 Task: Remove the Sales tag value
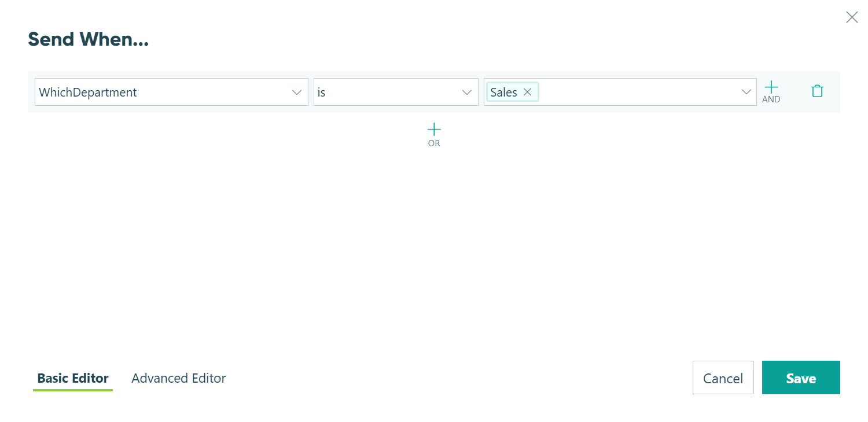[527, 92]
